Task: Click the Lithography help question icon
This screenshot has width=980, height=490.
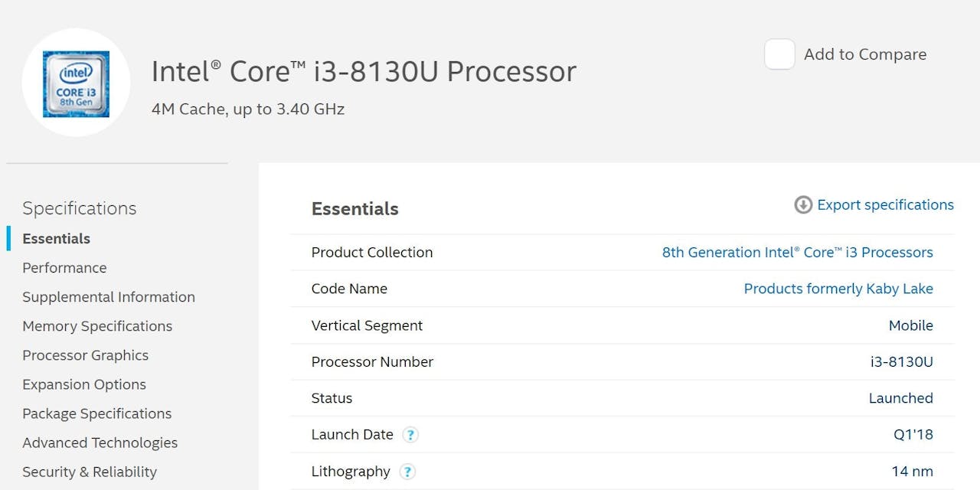Action: (x=407, y=472)
